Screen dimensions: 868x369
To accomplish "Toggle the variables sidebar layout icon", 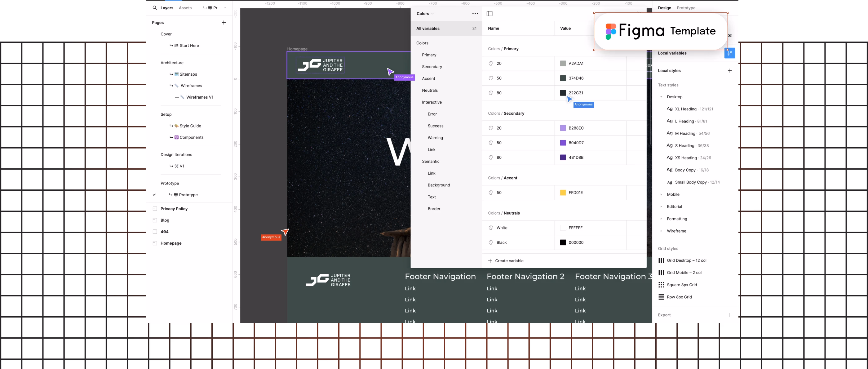I will coord(489,13).
